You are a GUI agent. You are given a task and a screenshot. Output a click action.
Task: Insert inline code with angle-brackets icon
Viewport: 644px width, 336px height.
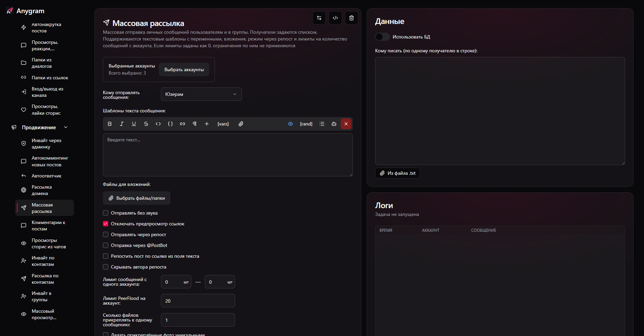pyautogui.click(x=158, y=124)
